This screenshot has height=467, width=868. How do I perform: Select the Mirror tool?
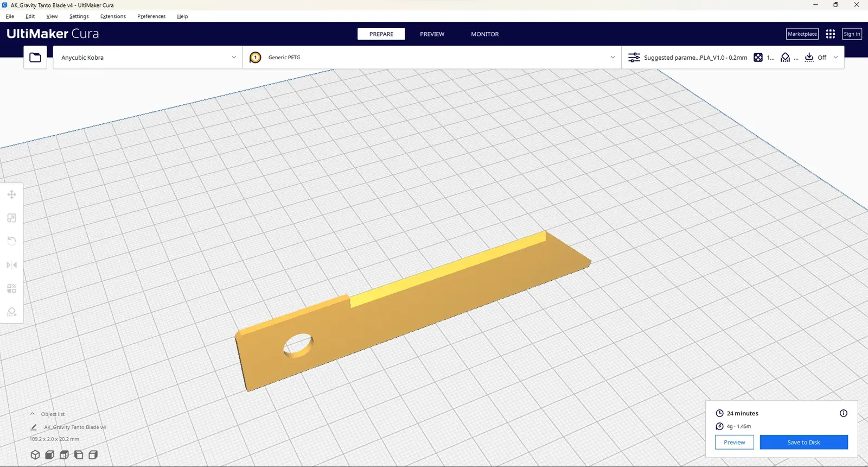(11, 265)
